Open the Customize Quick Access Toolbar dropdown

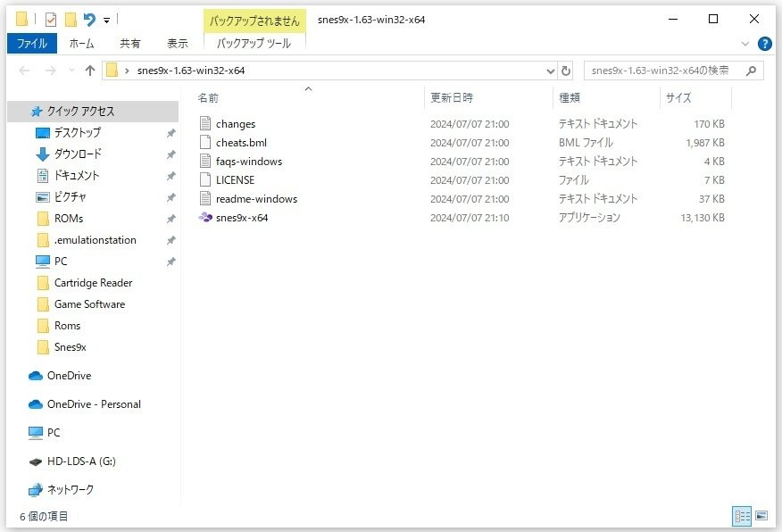point(107,21)
